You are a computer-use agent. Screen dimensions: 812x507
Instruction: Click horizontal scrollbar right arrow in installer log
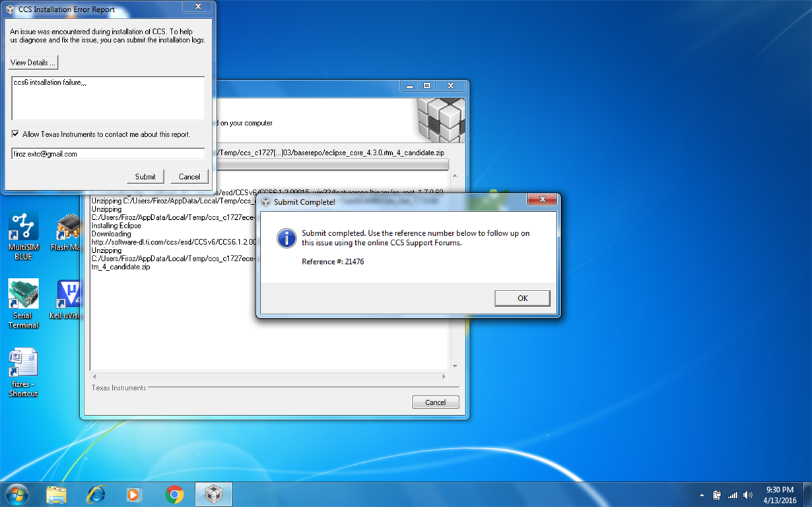coord(443,377)
